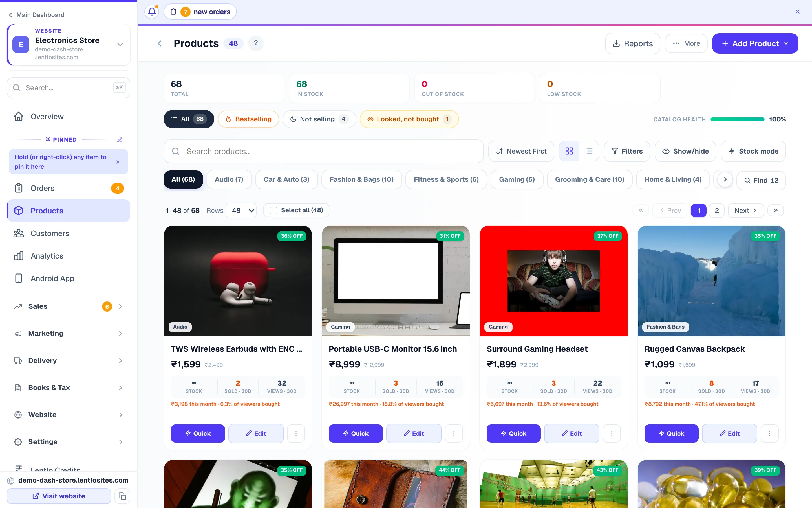Click into Search products field
The height and width of the screenshot is (508, 812).
323,151
